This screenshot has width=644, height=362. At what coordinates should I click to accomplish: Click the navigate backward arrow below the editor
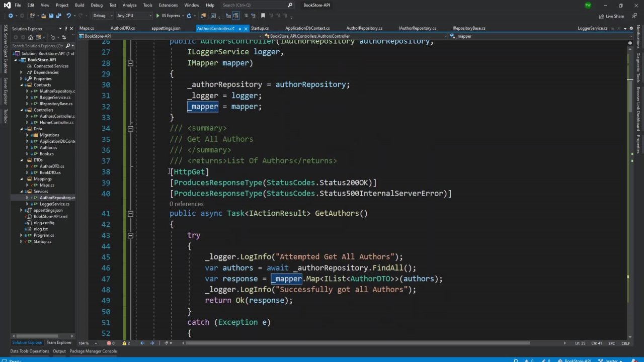[142, 343]
